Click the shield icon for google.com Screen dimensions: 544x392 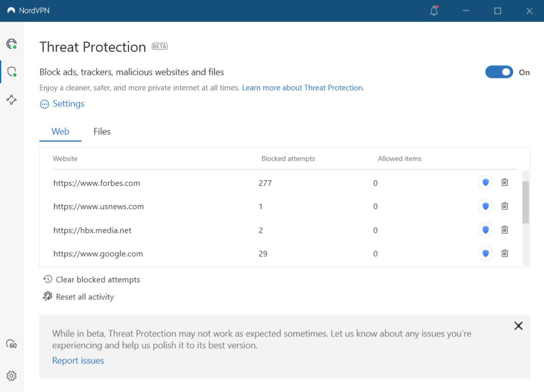point(486,254)
